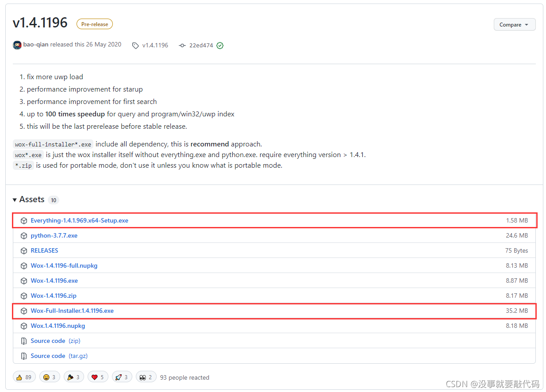The height and width of the screenshot is (392, 546).
Task: Click the '75 Bytes' file size
Action: (x=517, y=250)
